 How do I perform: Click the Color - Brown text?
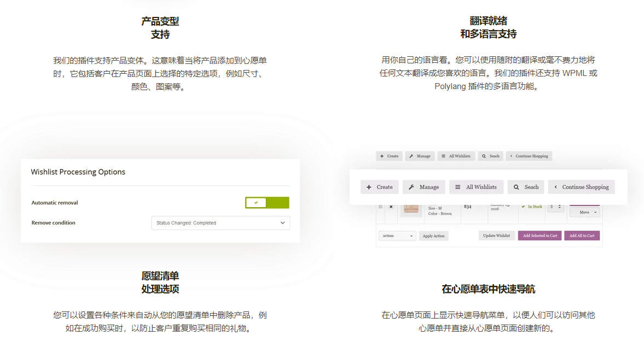439,214
